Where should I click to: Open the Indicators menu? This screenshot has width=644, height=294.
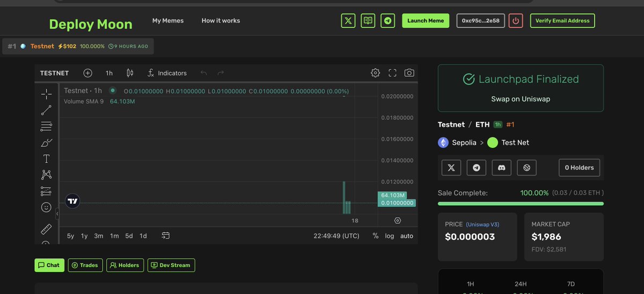(167, 73)
